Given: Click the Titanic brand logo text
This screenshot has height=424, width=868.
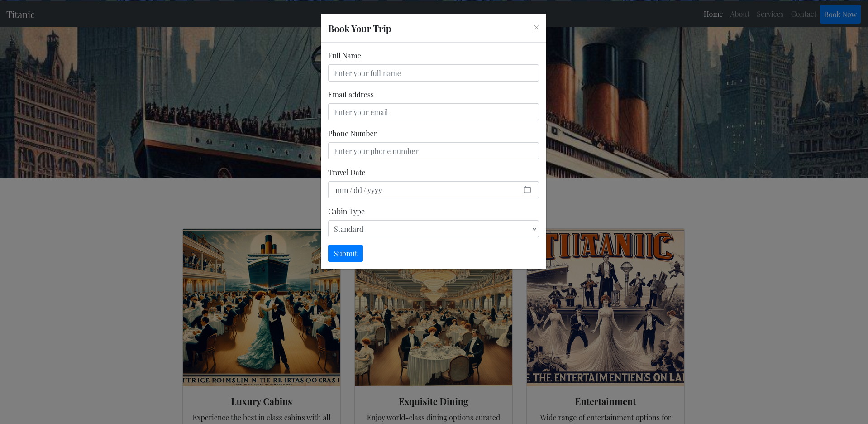Looking at the screenshot, I should [x=20, y=14].
